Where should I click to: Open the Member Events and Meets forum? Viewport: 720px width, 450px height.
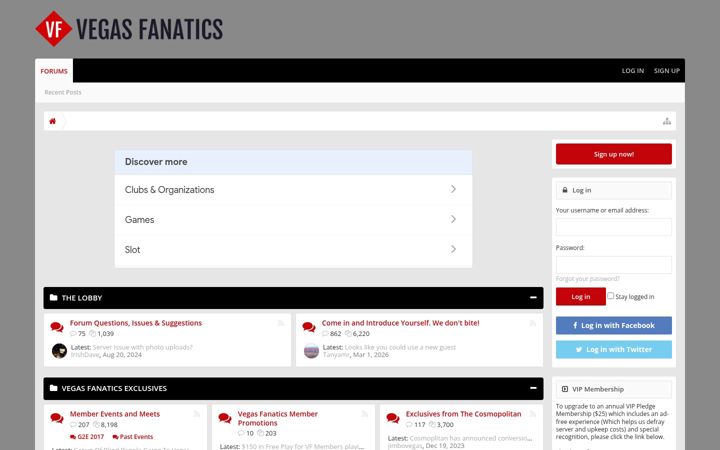point(115,414)
